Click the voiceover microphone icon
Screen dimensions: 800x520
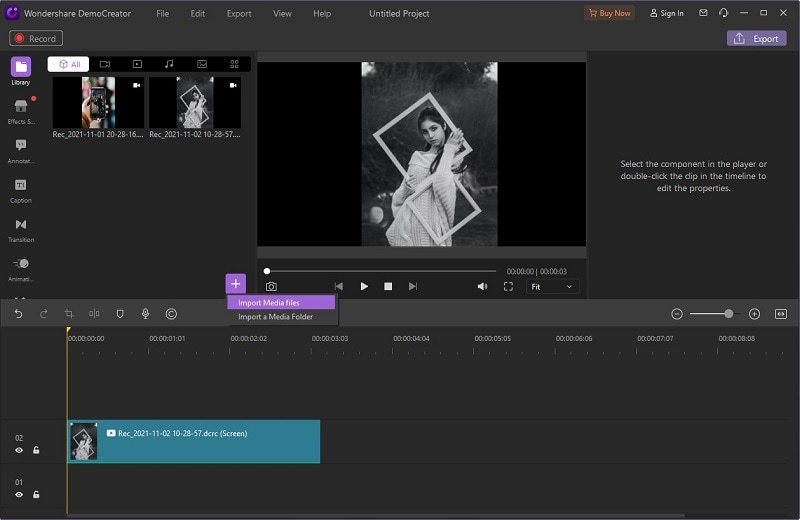145,314
